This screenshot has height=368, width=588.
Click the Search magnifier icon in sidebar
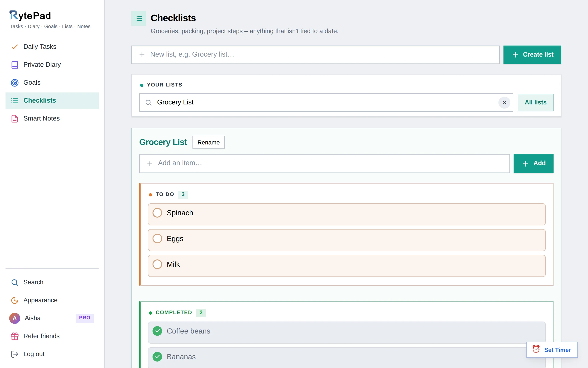pos(14,282)
